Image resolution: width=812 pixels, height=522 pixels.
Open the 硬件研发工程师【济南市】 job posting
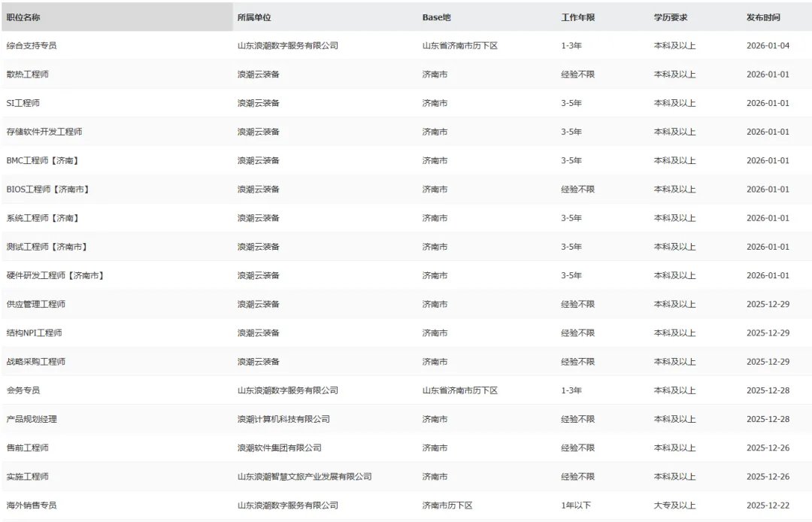pyautogui.click(x=56, y=275)
